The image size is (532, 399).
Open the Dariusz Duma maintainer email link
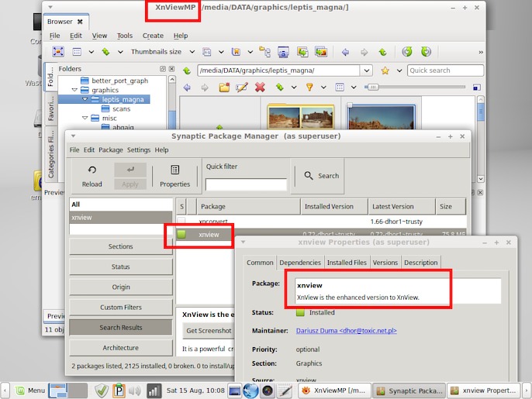pos(346,331)
